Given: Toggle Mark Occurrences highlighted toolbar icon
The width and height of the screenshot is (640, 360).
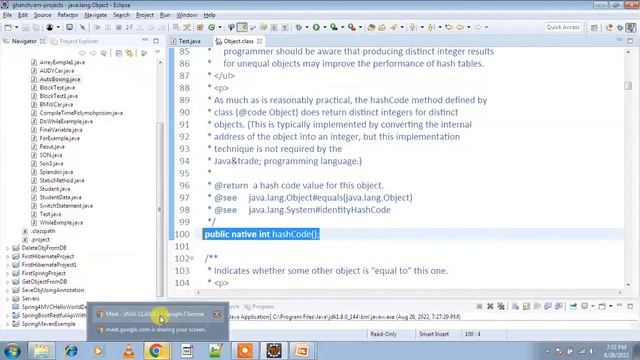Looking at the screenshot, I should [x=242, y=27].
